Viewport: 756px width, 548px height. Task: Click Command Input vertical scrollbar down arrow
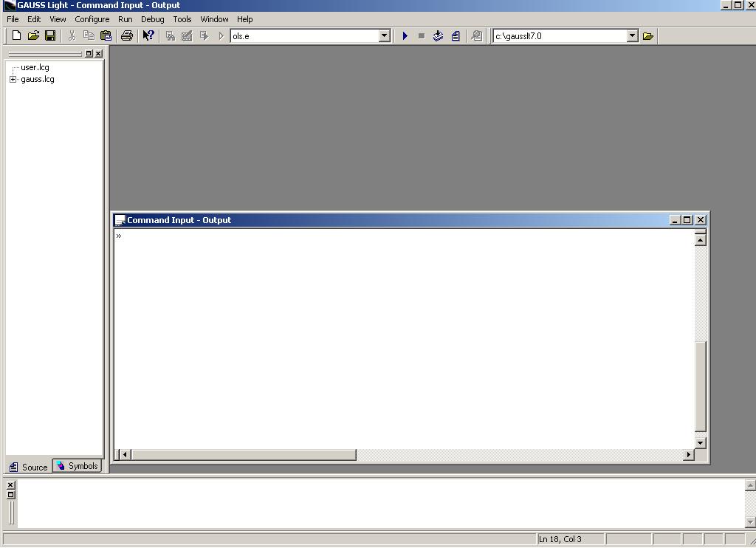point(701,443)
